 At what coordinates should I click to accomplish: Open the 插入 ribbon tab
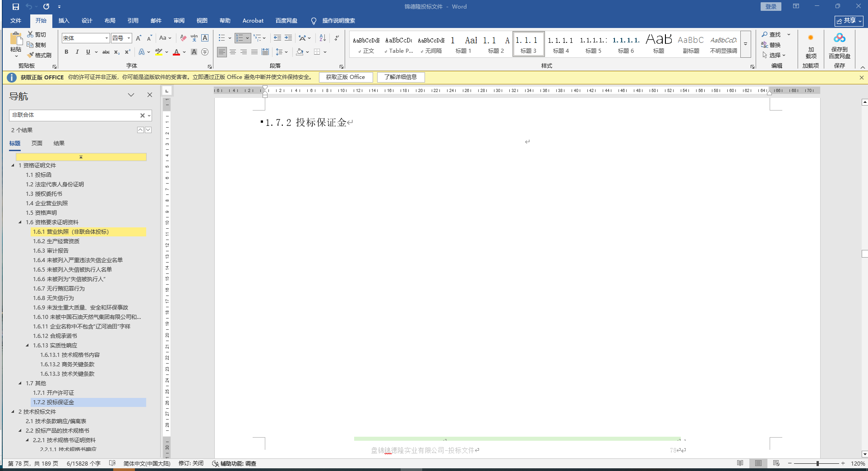64,21
